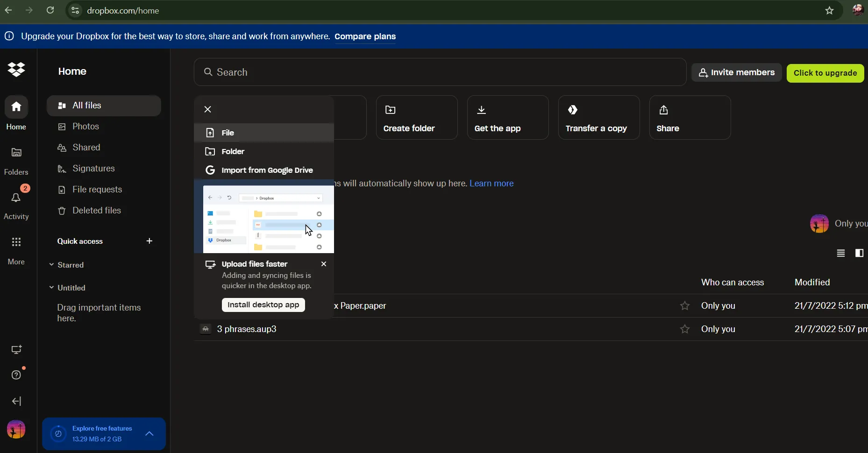
Task: Choose Folder upload option
Action: [x=264, y=151]
